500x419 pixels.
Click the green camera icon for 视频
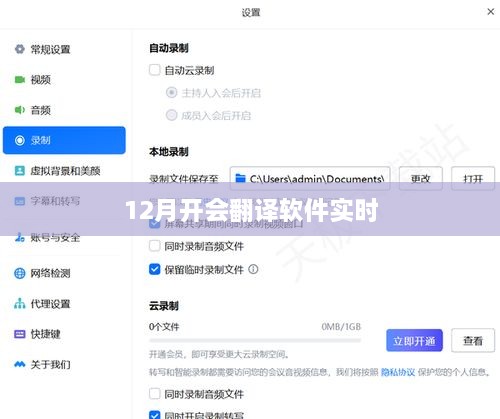[x=20, y=79]
